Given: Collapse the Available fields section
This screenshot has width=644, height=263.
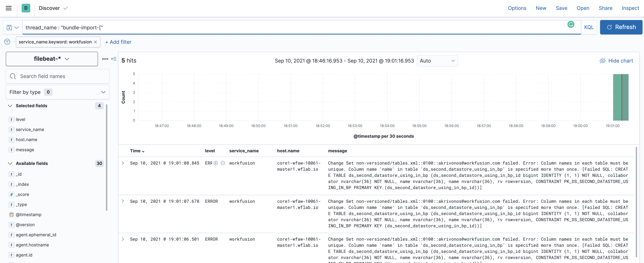Looking at the screenshot, I should (x=10, y=163).
